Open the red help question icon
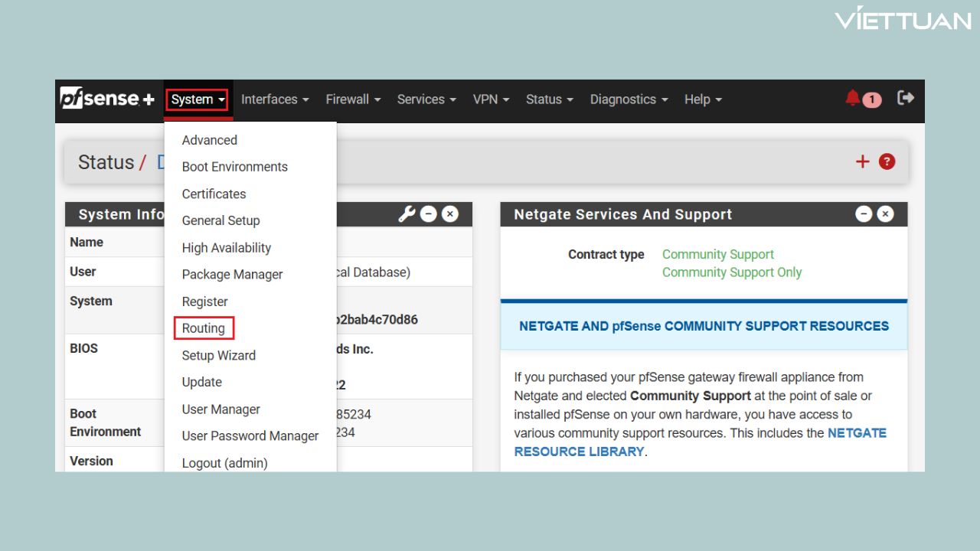 [x=887, y=161]
